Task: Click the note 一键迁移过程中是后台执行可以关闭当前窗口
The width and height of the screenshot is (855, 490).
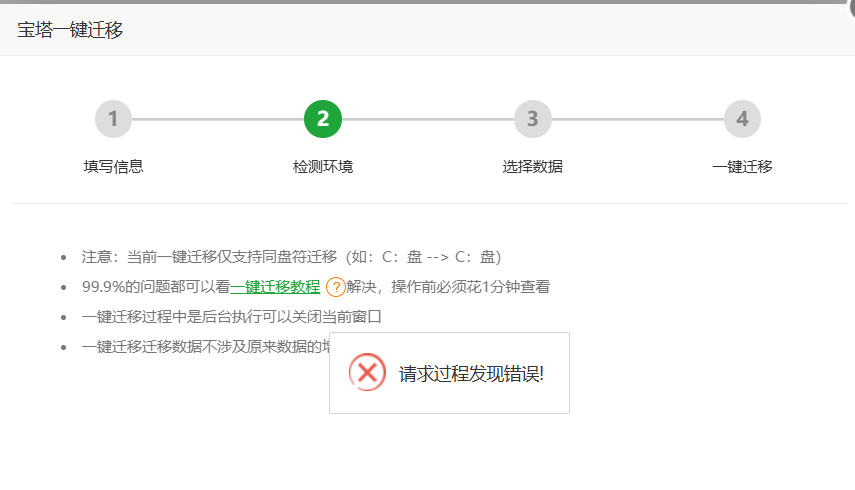Action: [232, 317]
